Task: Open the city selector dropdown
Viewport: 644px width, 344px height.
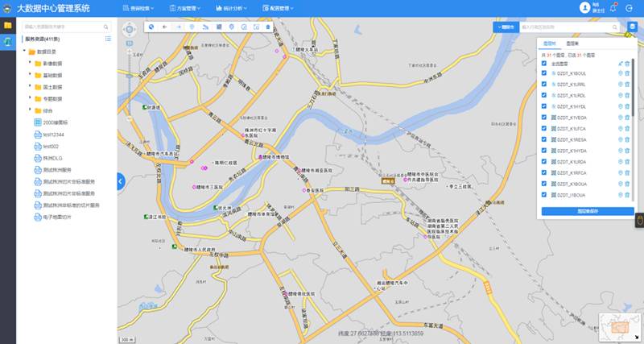Action: tap(505, 27)
